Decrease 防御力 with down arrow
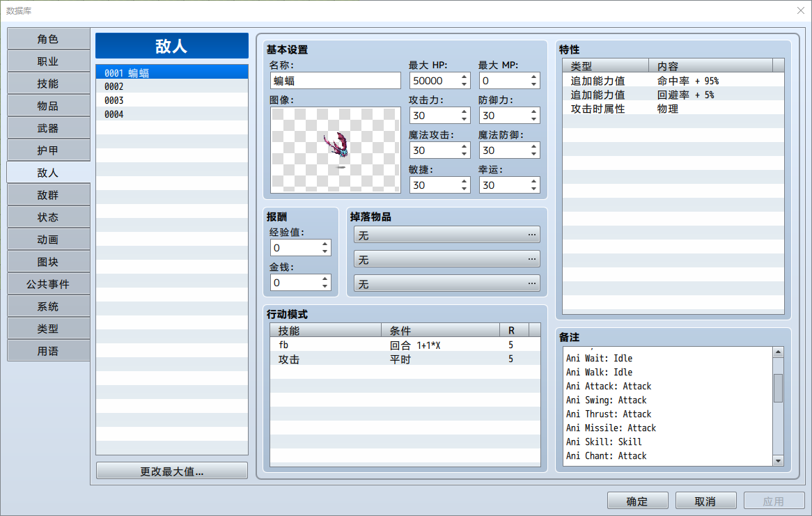This screenshot has height=516, width=812. 534,119
